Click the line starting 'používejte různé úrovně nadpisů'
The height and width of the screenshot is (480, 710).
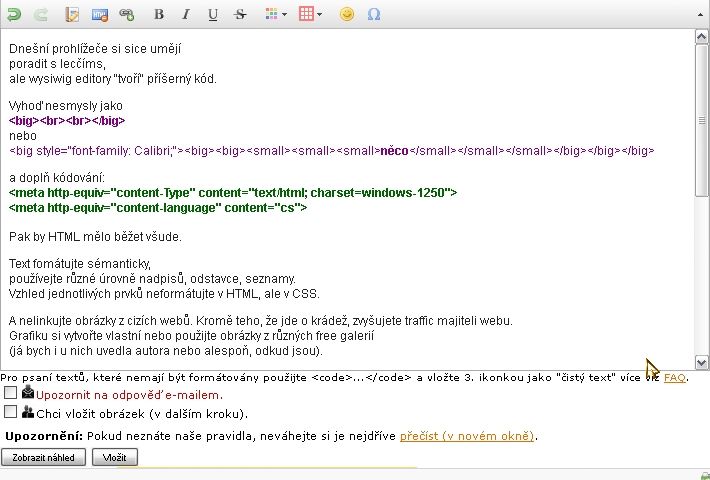pyautogui.click(x=153, y=279)
